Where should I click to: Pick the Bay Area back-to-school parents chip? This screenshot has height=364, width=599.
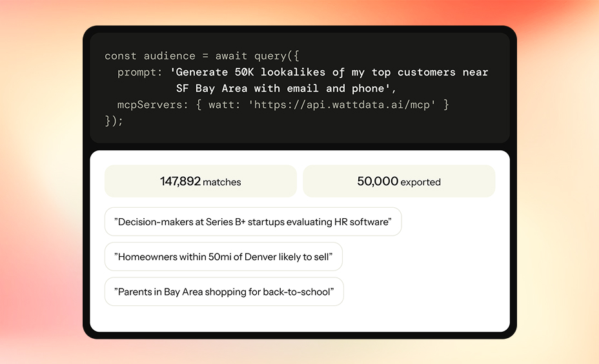224,292
